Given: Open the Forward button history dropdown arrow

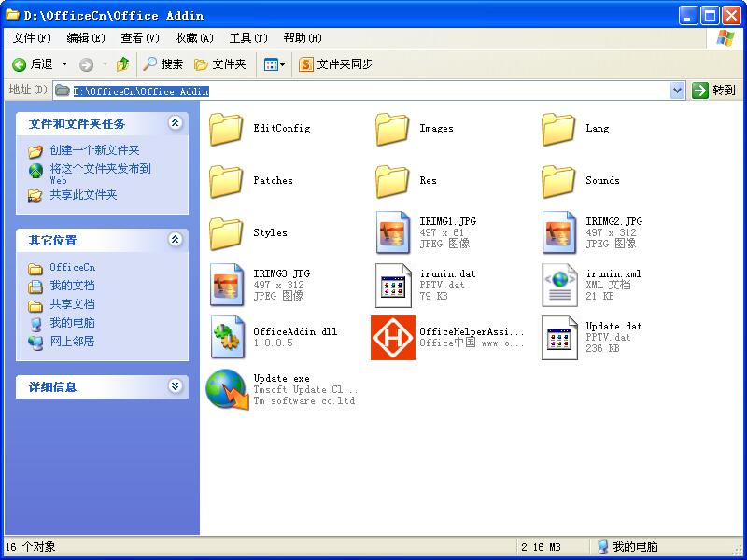Looking at the screenshot, I should pyautogui.click(x=105, y=63).
